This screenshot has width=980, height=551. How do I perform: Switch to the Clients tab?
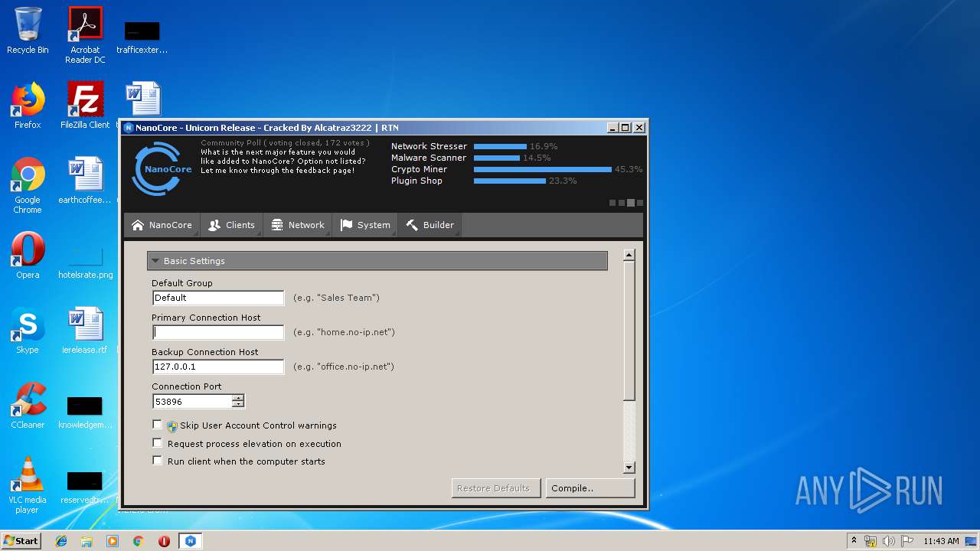pyautogui.click(x=231, y=225)
